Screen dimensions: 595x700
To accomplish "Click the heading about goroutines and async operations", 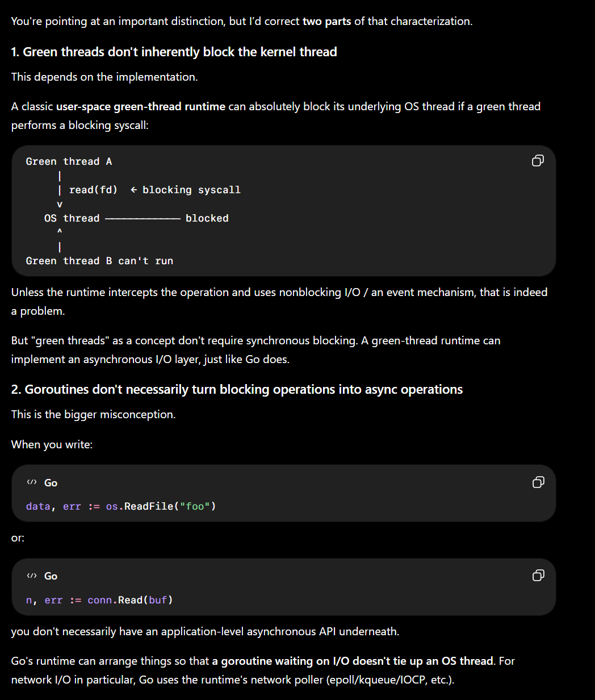I will [x=237, y=389].
